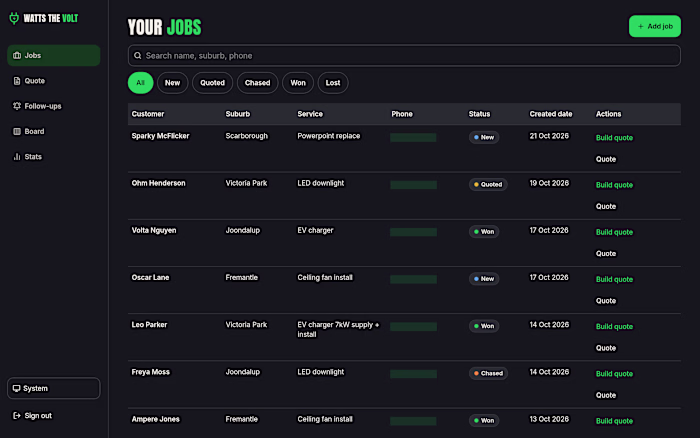Click the Quoted status badge for Ohm Henderson
The width and height of the screenshot is (700, 438).
coord(488,184)
